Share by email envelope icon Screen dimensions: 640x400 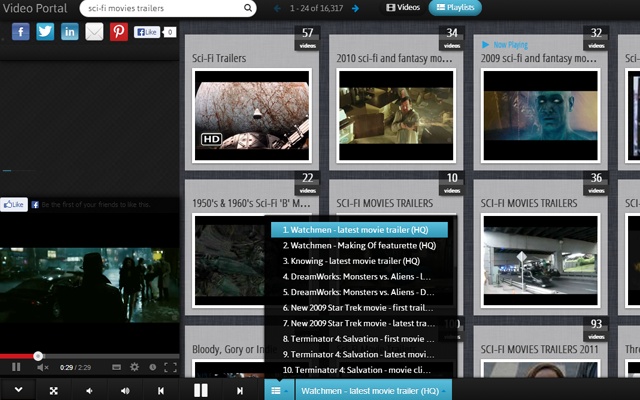[94, 32]
